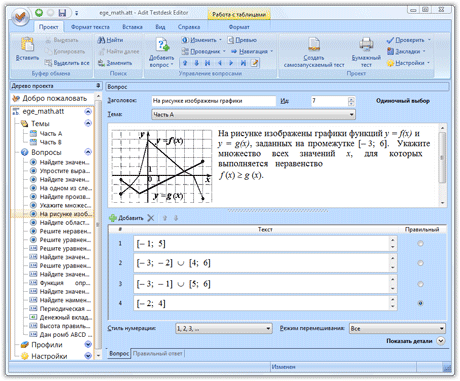460x381 pixels.
Task: Open the Тема dropdown showing Часть A
Action: [253, 115]
